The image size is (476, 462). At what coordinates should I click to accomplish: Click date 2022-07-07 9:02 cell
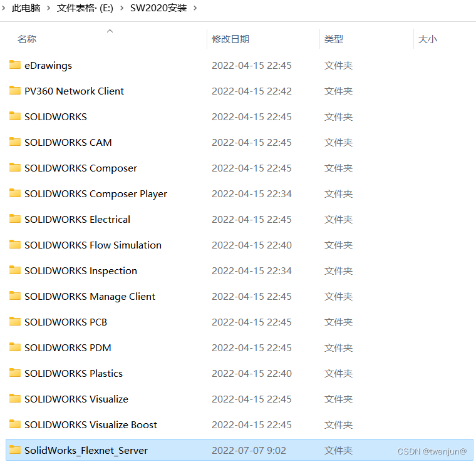point(249,451)
